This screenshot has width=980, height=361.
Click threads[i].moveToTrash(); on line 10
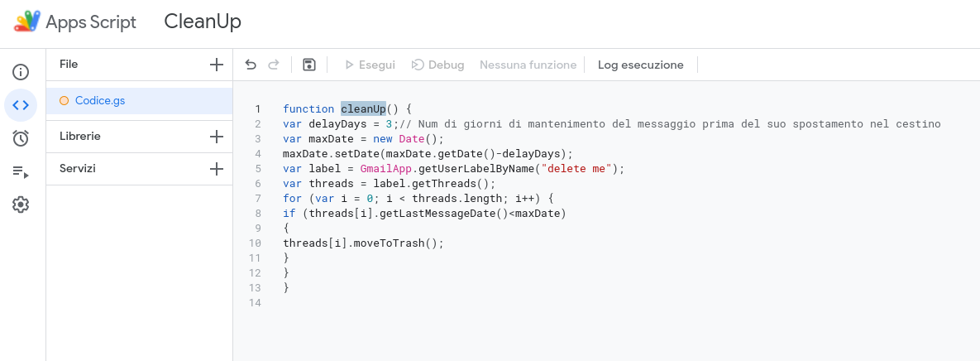(363, 243)
